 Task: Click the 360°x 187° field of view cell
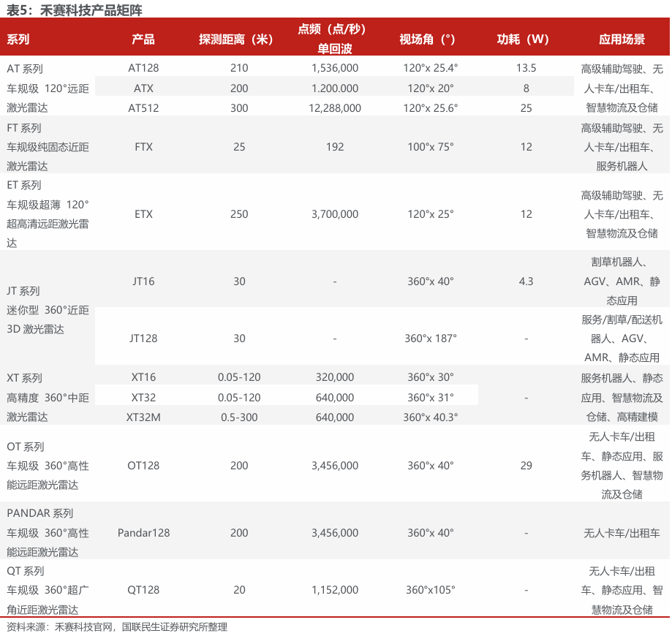(x=430, y=338)
